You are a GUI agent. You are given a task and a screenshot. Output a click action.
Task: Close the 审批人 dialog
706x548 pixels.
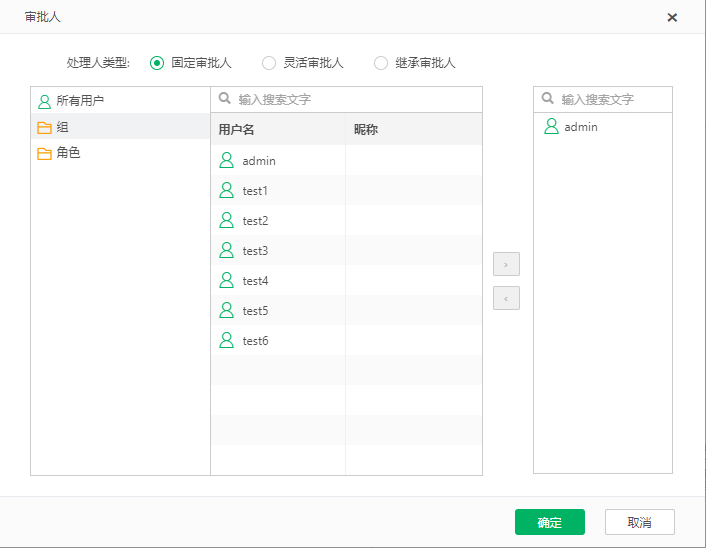(672, 18)
